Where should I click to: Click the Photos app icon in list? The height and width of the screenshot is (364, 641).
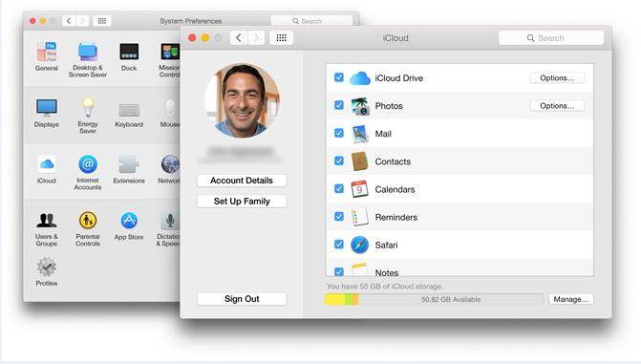(360, 106)
